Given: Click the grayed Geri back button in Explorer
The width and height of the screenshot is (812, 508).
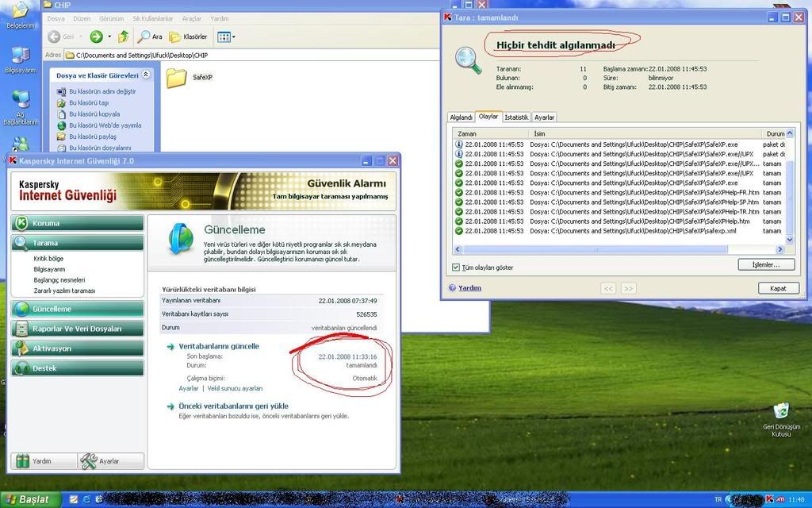Looking at the screenshot, I should tap(62, 37).
